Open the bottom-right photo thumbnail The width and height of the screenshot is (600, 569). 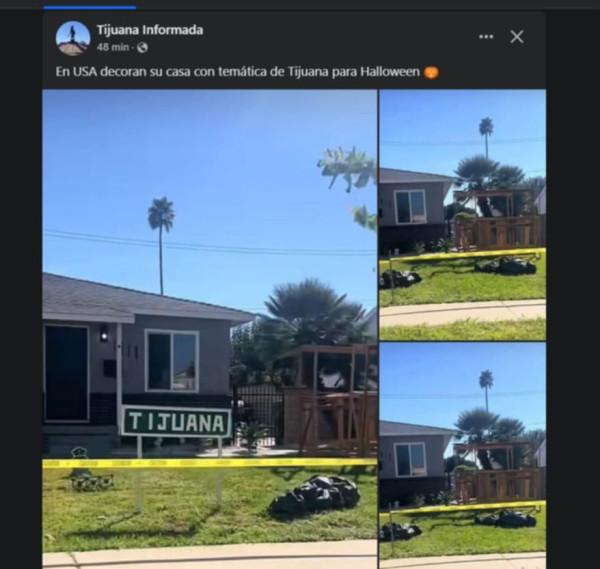(463, 456)
